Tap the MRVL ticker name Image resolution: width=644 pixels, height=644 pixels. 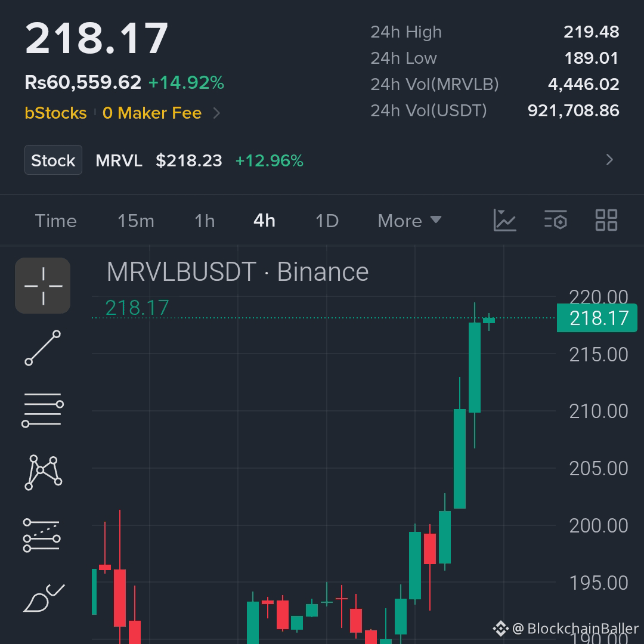(x=119, y=160)
